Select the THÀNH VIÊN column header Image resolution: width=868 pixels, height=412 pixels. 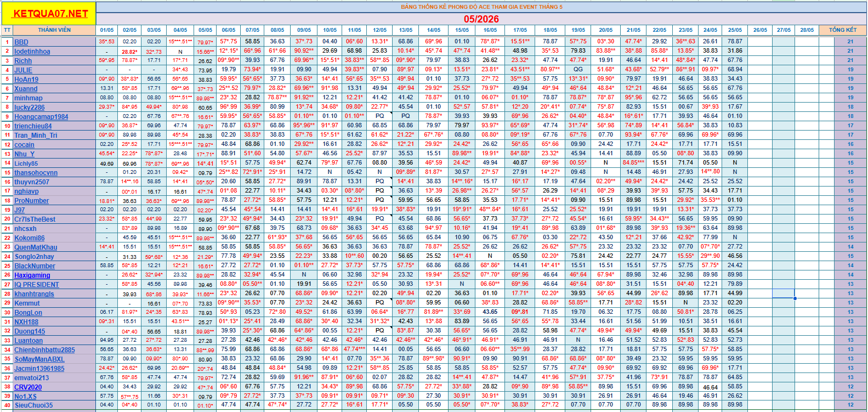(x=54, y=30)
